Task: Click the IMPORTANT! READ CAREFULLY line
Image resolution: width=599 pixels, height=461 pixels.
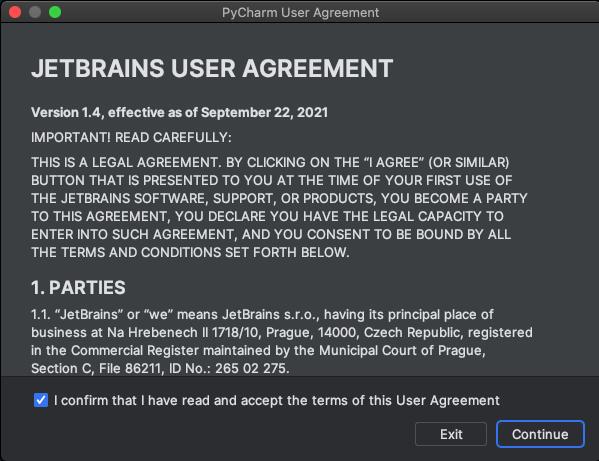Action: [131, 137]
